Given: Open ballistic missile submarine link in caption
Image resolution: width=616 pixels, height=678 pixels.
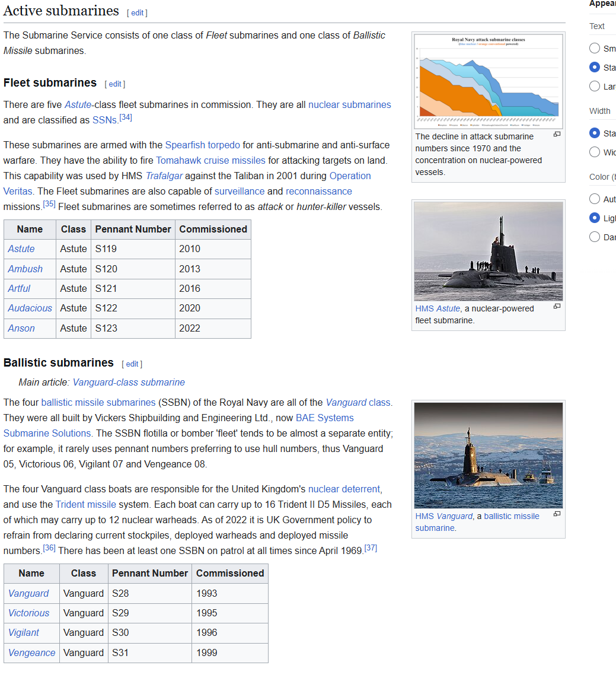Looking at the screenshot, I should 512,516.
